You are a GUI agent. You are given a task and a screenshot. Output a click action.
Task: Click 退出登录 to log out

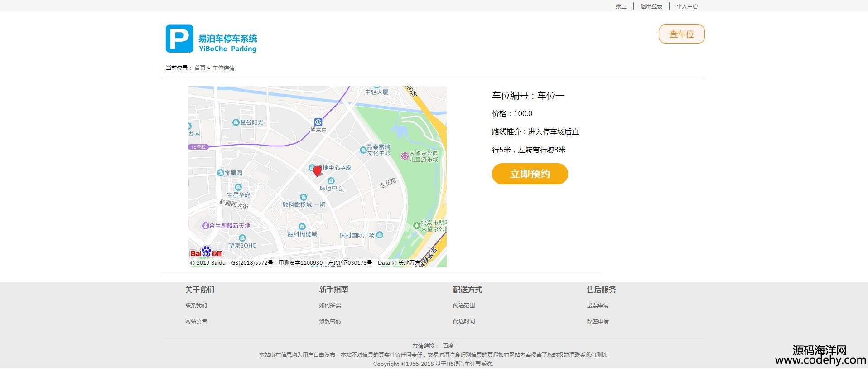tap(651, 6)
